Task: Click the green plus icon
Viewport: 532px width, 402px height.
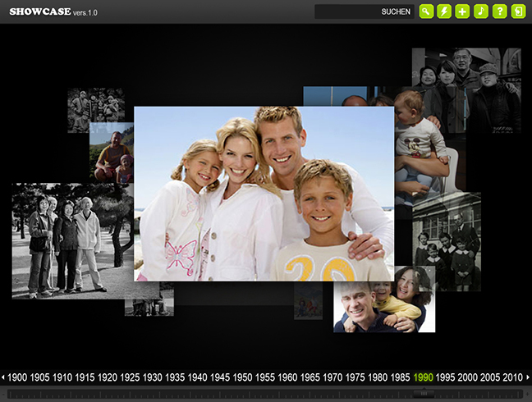Action: pos(463,11)
